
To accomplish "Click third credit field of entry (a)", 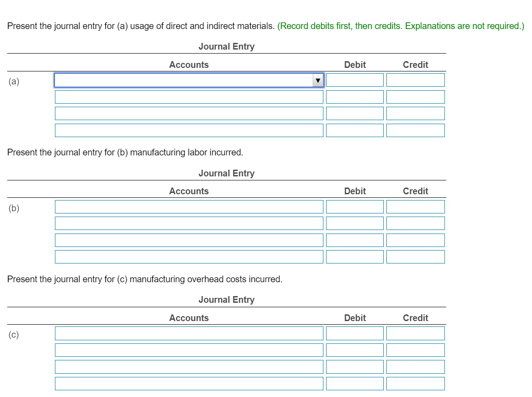I will tap(415, 113).
